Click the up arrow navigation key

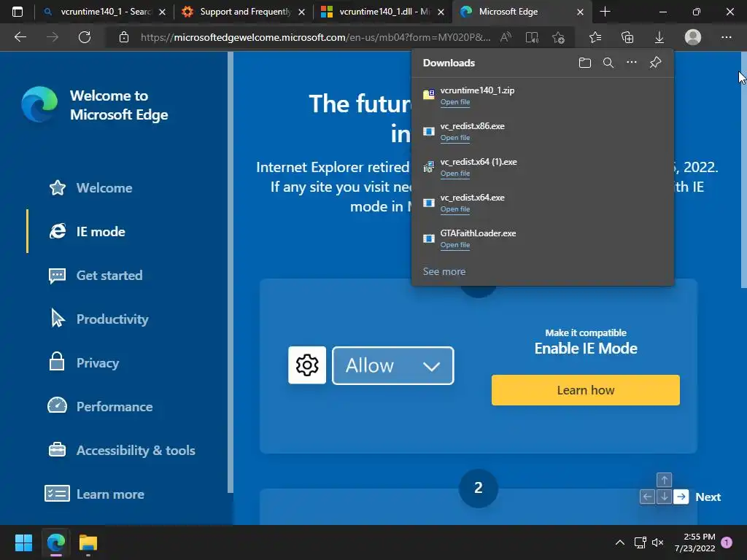[664, 480]
